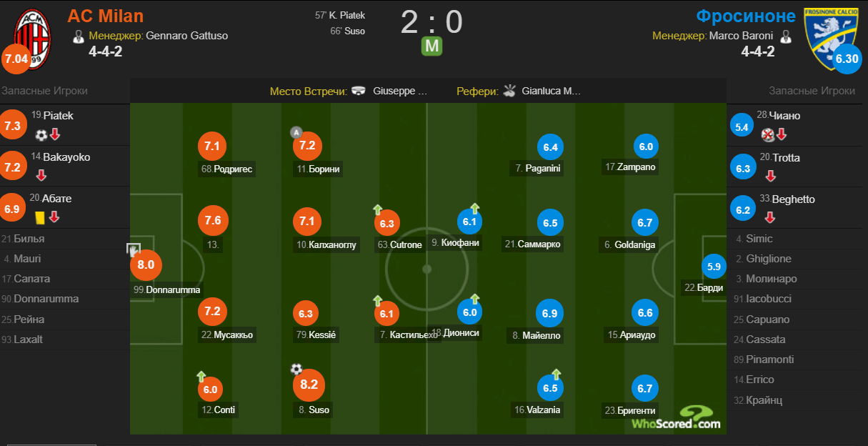Click the AC Milan club crest
This screenshot has width=868, height=446.
(x=33, y=38)
